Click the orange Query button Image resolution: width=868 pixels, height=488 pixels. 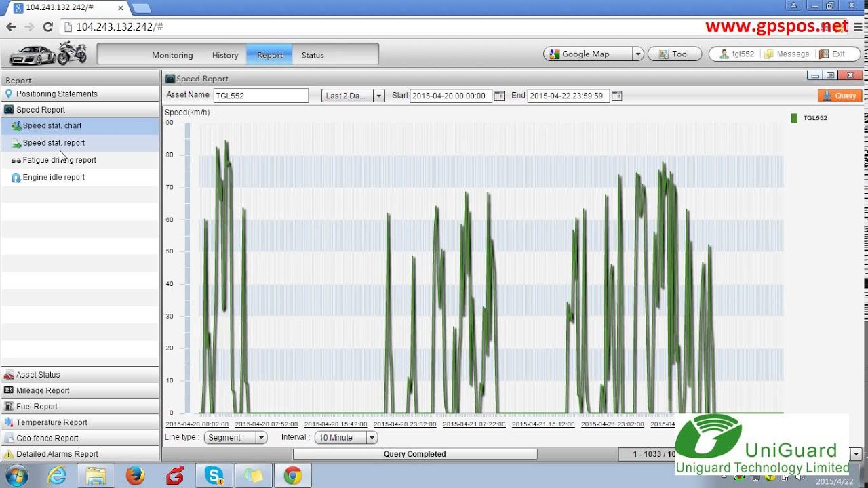click(x=840, y=96)
